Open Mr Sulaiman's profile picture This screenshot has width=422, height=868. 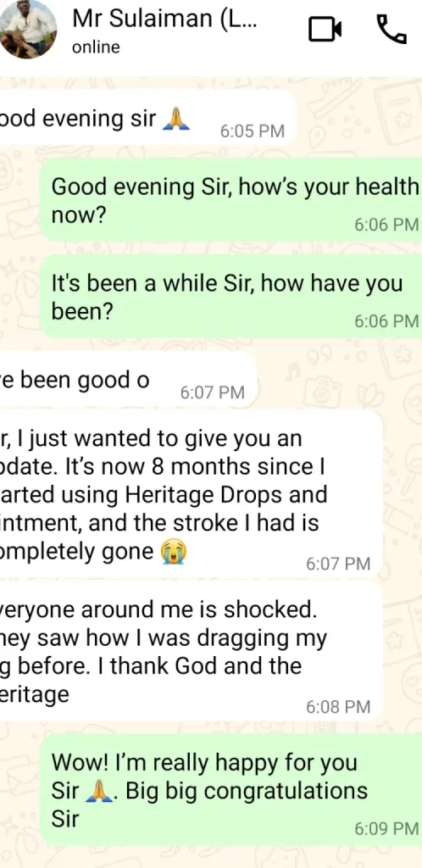click(x=26, y=29)
